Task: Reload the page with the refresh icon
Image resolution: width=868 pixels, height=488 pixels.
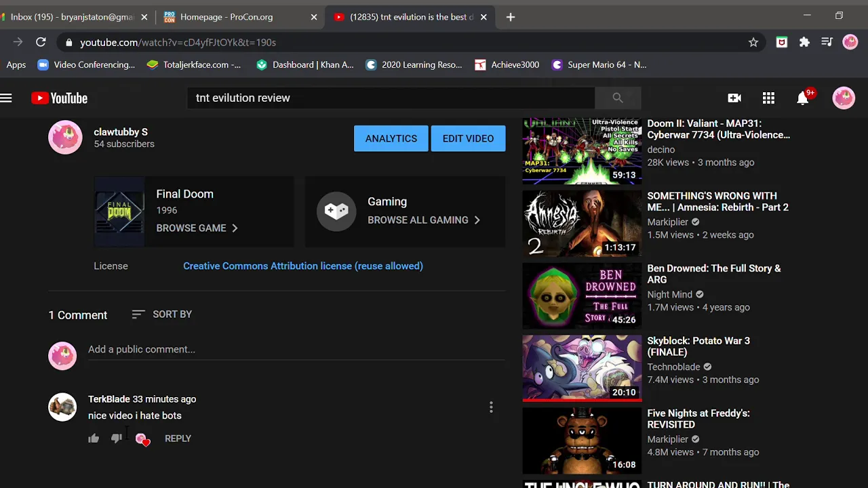Action: point(41,42)
